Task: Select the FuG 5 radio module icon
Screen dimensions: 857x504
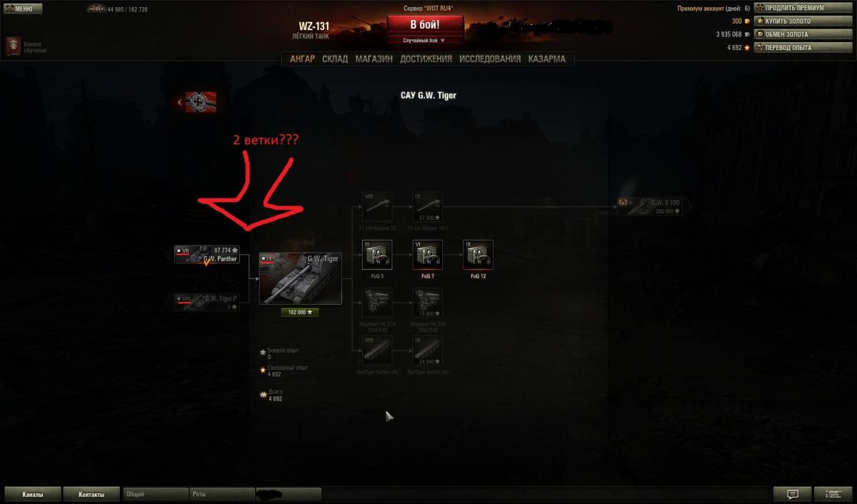Action: click(377, 255)
